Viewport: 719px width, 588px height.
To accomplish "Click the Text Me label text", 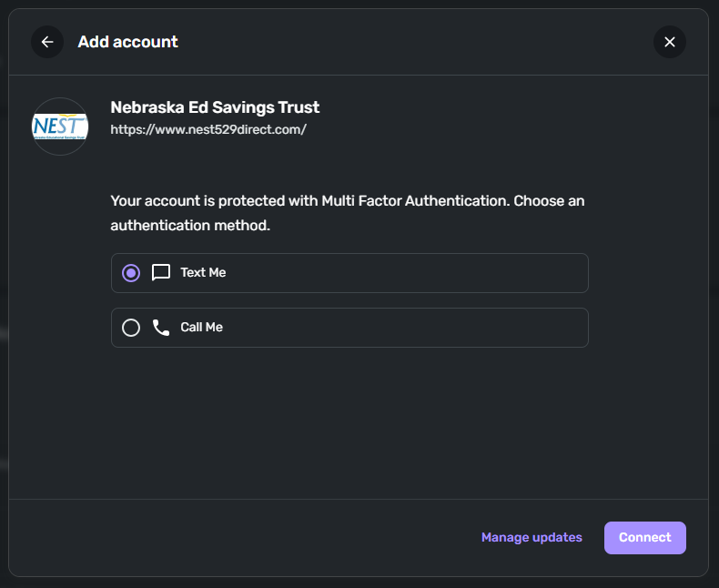I will point(203,273).
